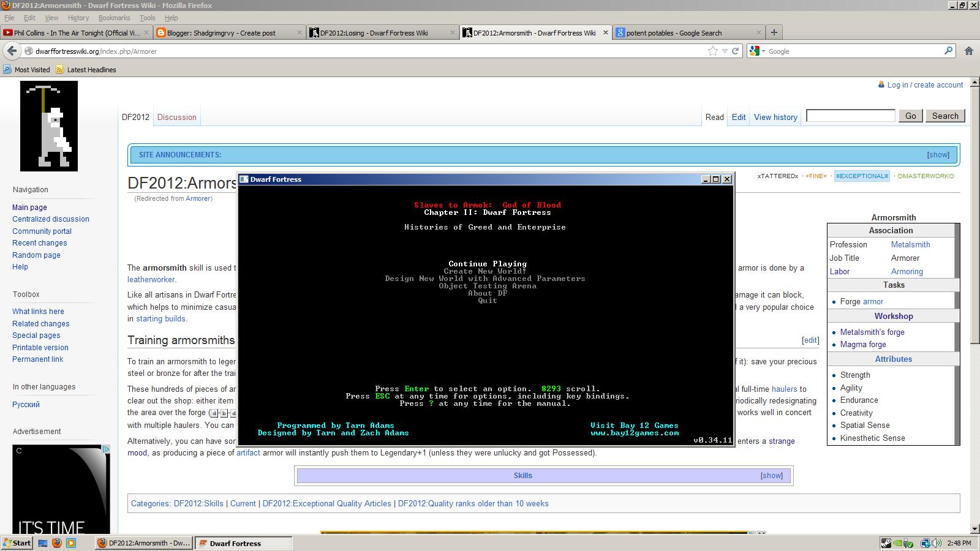Launch Firefox from quick launch bar
The image size is (980, 551).
click(x=57, y=543)
